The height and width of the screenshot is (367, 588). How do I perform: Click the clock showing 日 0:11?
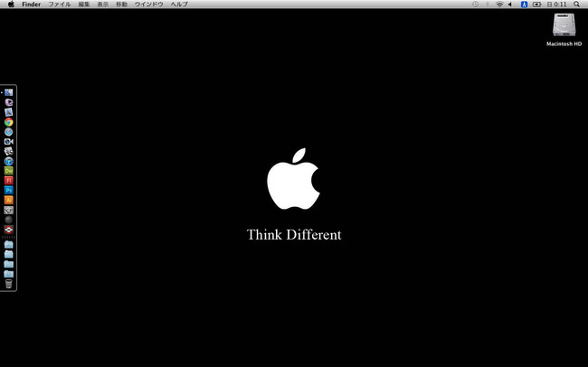pos(556,5)
